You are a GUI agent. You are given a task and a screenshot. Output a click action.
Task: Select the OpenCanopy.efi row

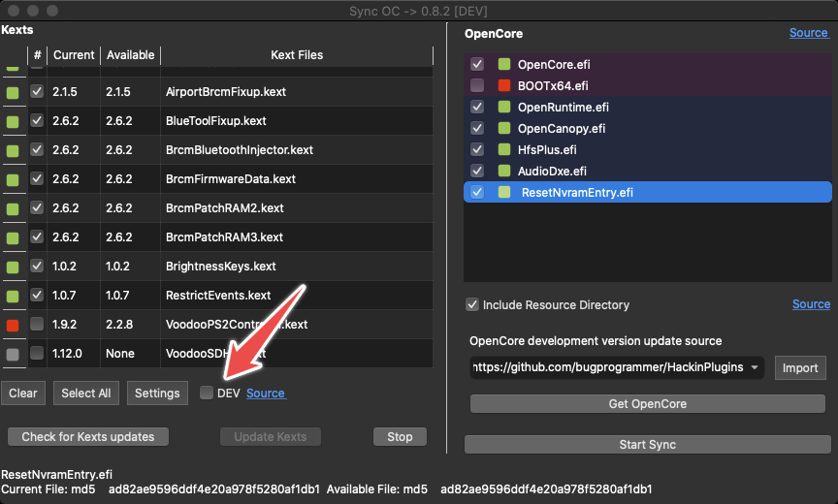pyautogui.click(x=648, y=129)
